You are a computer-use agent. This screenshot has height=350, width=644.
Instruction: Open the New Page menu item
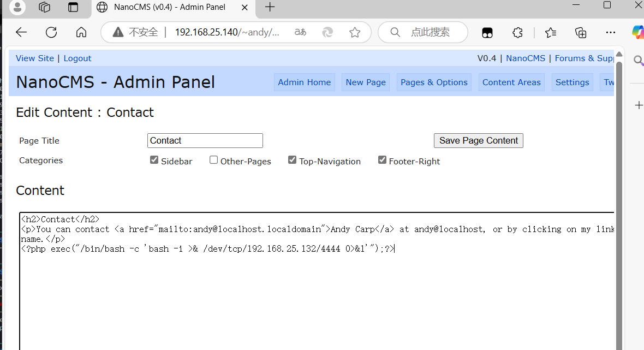pyautogui.click(x=366, y=82)
